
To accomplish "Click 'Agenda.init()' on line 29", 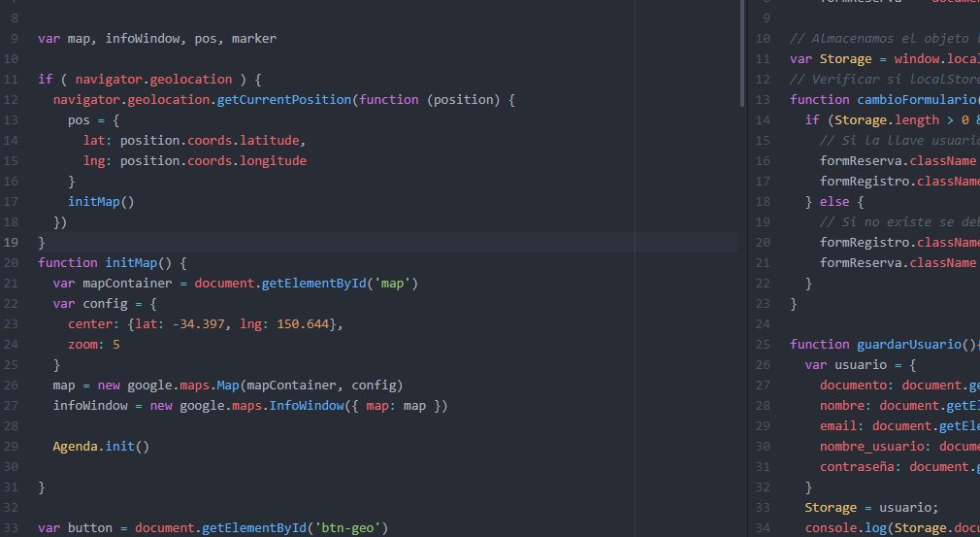I will (101, 447).
